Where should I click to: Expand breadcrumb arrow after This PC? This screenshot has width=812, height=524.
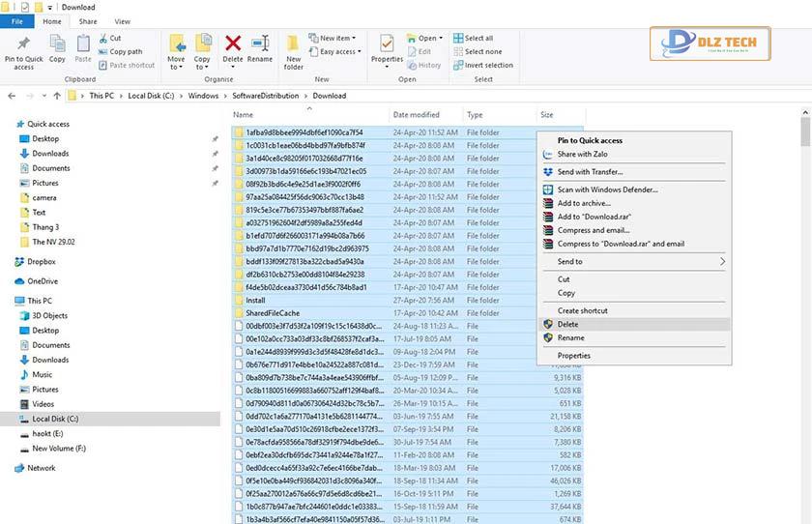[x=121, y=96]
